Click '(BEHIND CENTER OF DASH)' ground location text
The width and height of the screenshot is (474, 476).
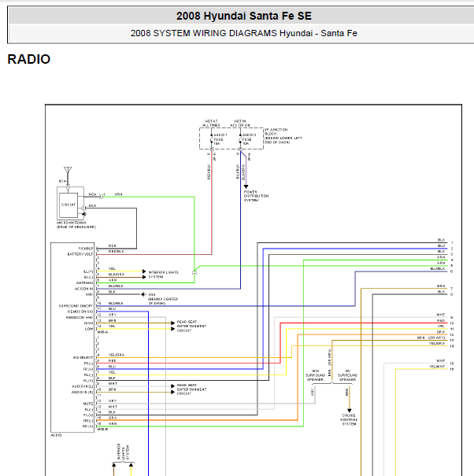163,301
